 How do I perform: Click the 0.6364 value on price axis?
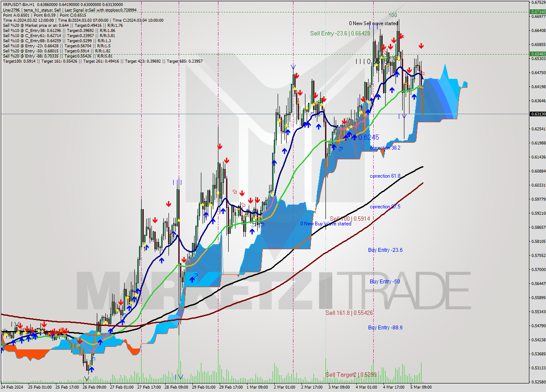(x=538, y=101)
